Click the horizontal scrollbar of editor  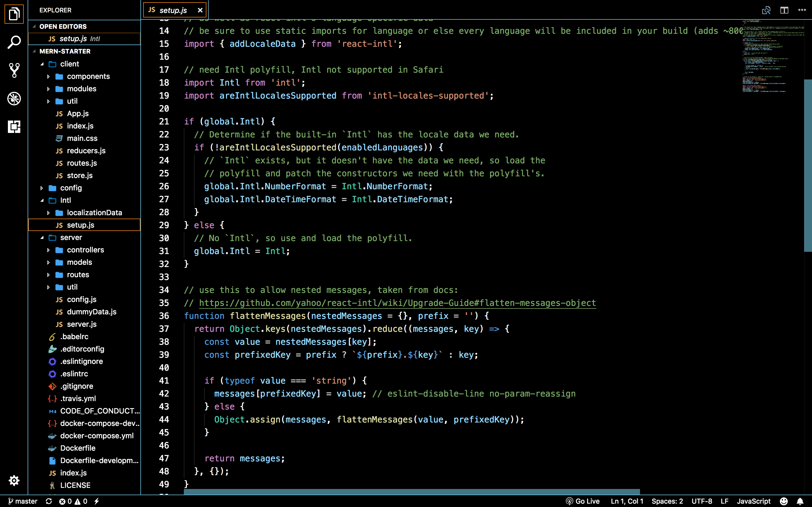point(411,492)
